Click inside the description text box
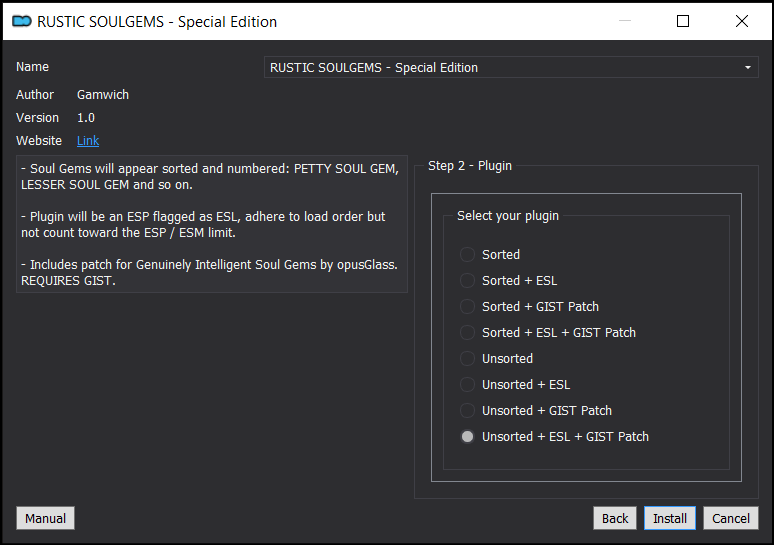The height and width of the screenshot is (545, 774). coord(212,224)
